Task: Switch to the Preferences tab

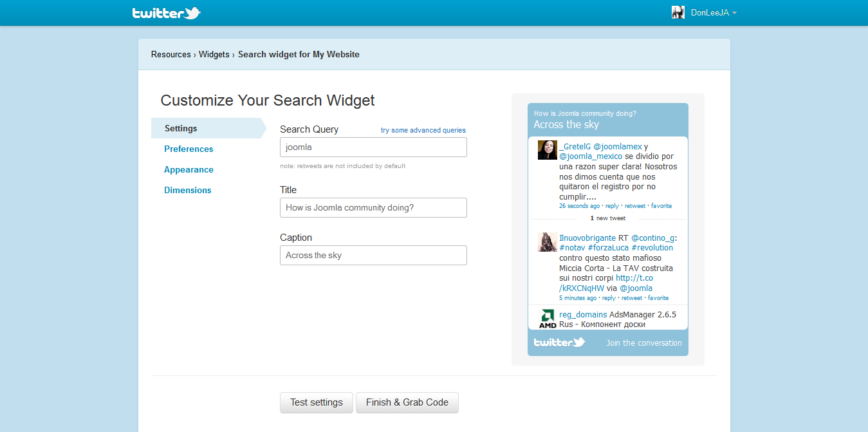Action: (x=189, y=149)
